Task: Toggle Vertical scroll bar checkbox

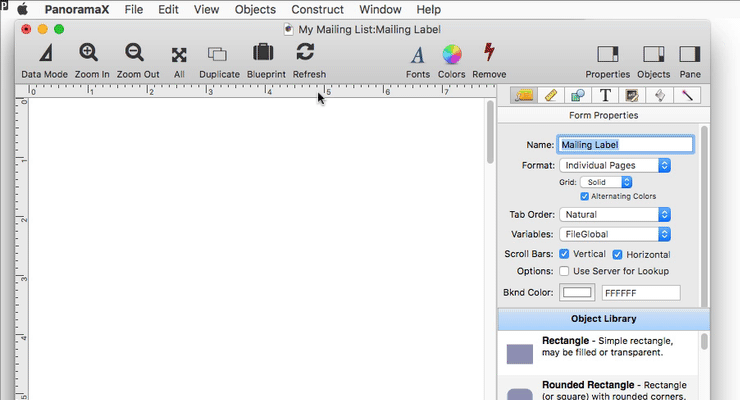Action: pyautogui.click(x=564, y=254)
